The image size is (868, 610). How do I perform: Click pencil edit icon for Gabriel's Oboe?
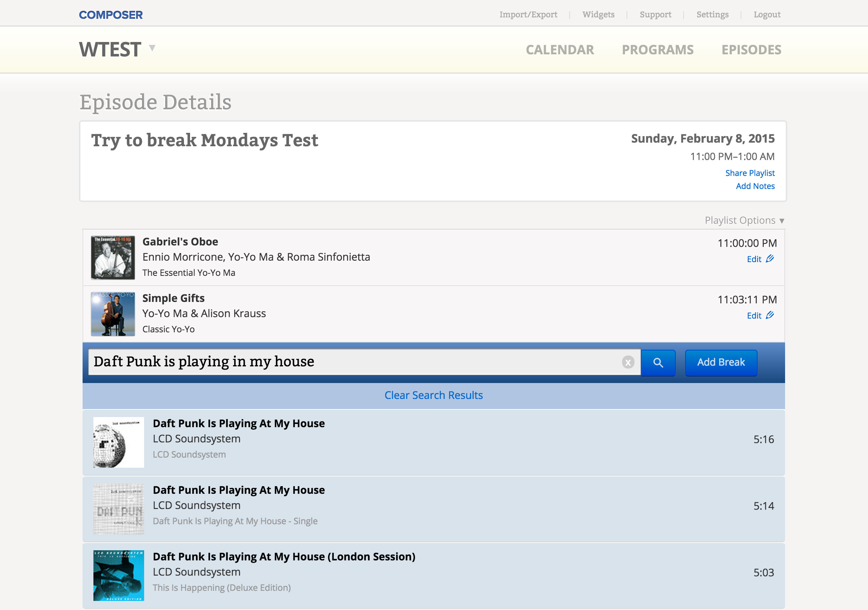[x=770, y=259]
